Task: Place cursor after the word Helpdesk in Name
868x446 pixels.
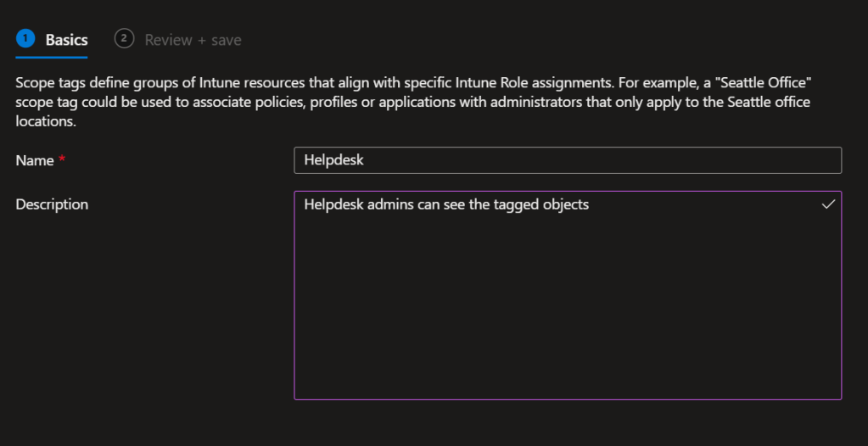Action: tap(365, 160)
